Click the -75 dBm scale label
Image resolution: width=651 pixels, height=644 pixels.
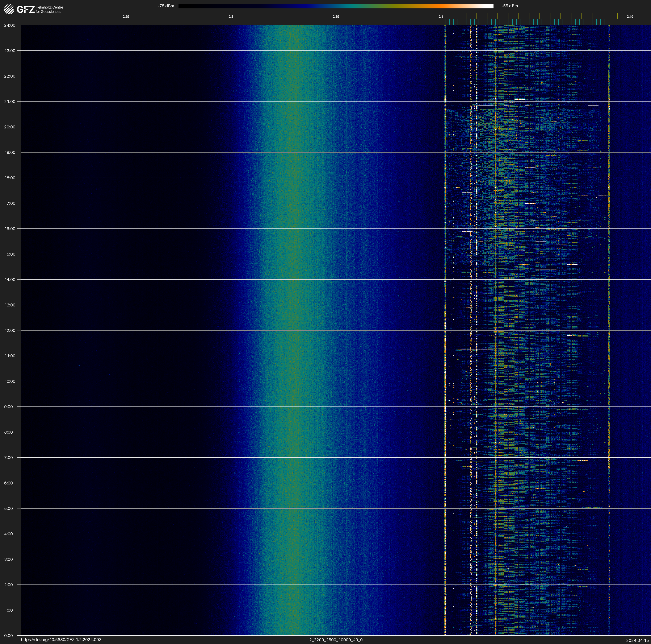[166, 6]
